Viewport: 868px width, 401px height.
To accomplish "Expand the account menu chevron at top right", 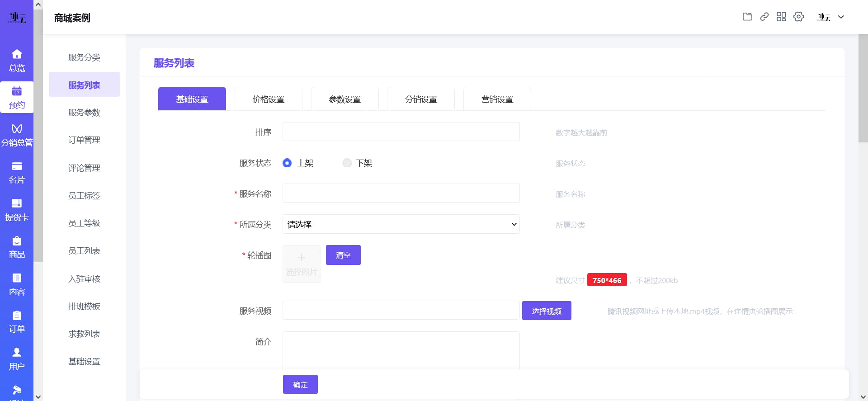I will [x=841, y=17].
